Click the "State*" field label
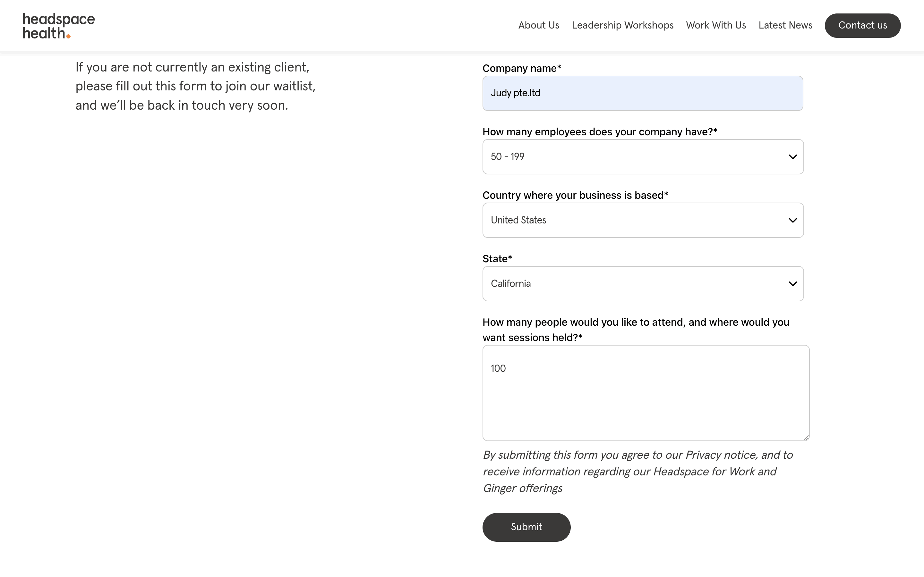This screenshot has height=577, width=924. tap(497, 259)
